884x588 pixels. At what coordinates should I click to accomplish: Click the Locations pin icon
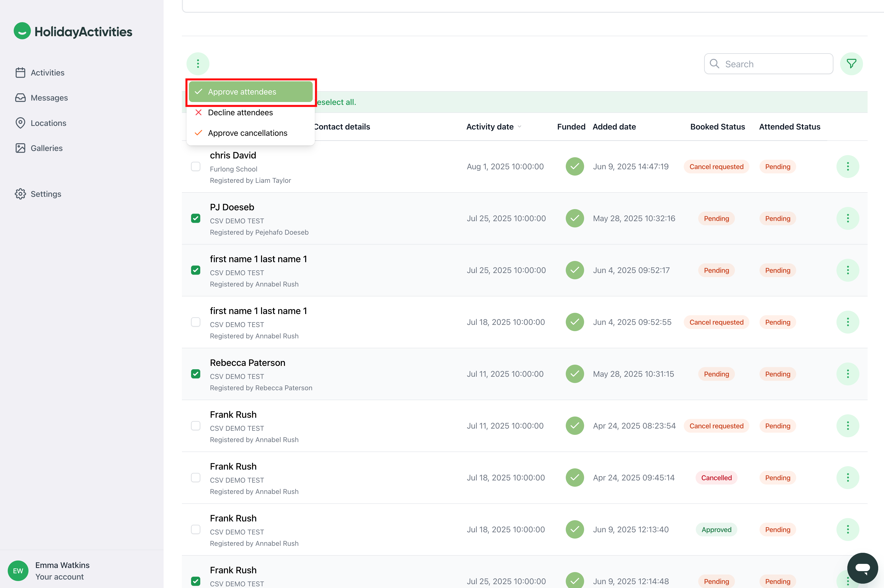20,123
